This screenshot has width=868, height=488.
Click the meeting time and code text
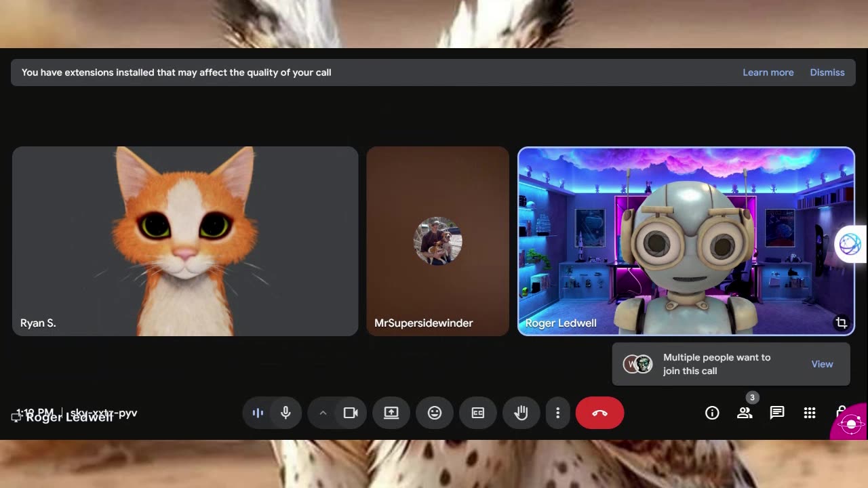click(x=77, y=412)
